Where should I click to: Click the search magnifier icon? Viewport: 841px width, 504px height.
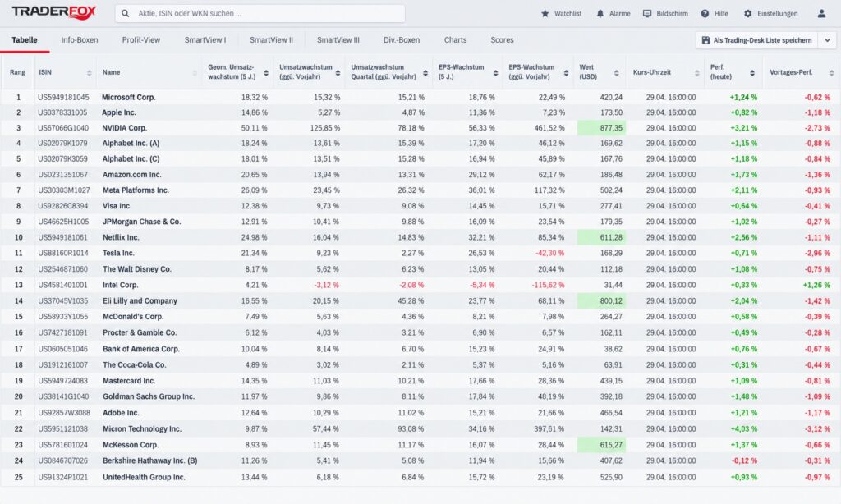(125, 13)
